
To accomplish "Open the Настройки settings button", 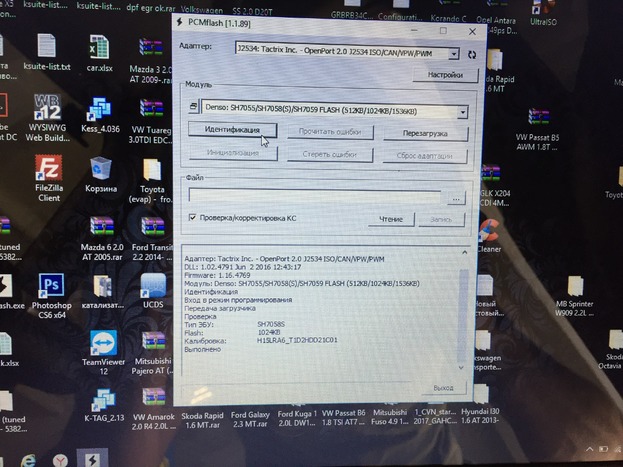I will (444, 75).
